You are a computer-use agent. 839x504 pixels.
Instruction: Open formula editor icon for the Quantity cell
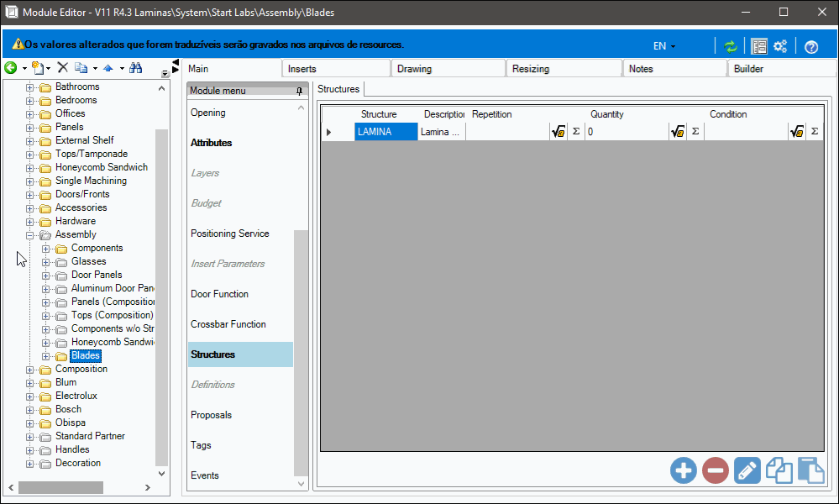(678, 132)
